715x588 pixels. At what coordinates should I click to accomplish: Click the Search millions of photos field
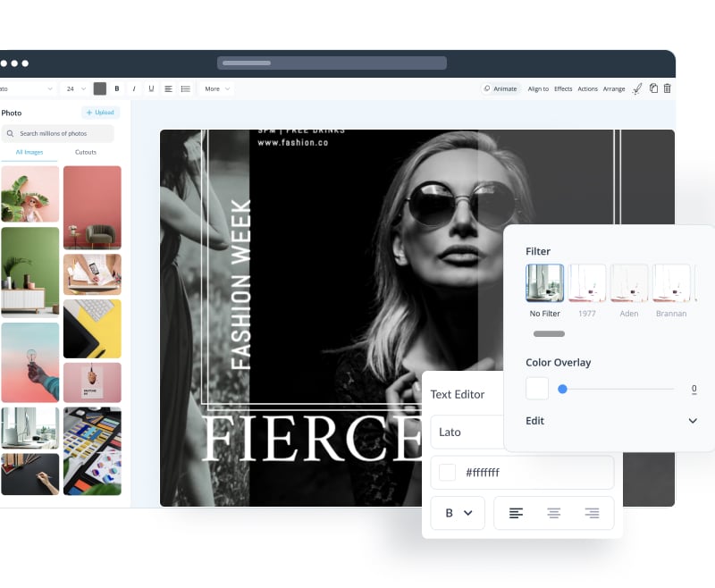pos(57,133)
